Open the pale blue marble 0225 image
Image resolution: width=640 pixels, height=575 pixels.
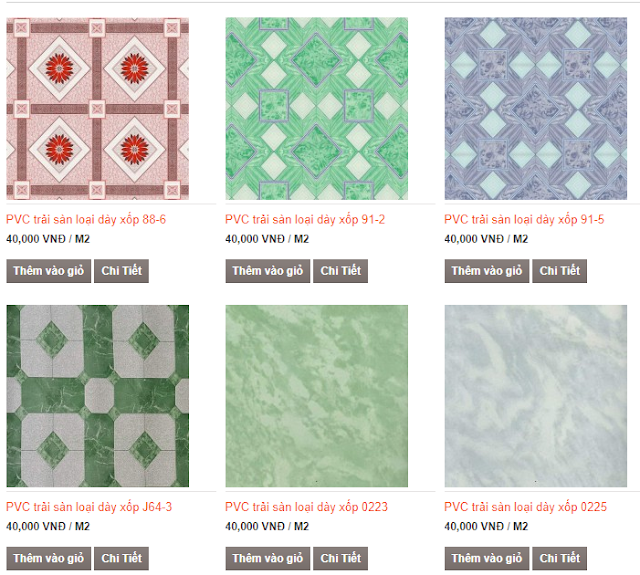tap(536, 396)
